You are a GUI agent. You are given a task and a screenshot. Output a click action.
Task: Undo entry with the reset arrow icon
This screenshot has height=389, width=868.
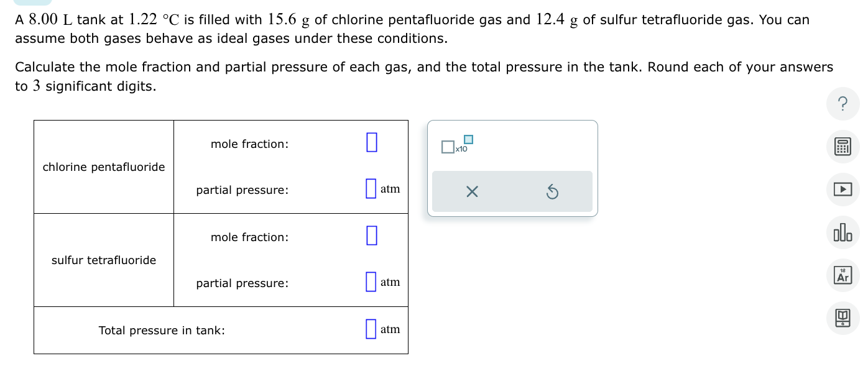(x=552, y=191)
